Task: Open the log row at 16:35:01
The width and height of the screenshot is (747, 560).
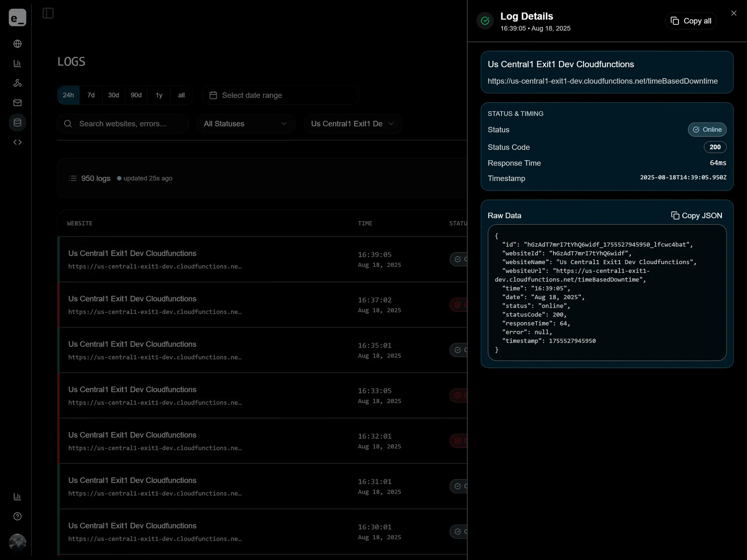Action: [263, 350]
